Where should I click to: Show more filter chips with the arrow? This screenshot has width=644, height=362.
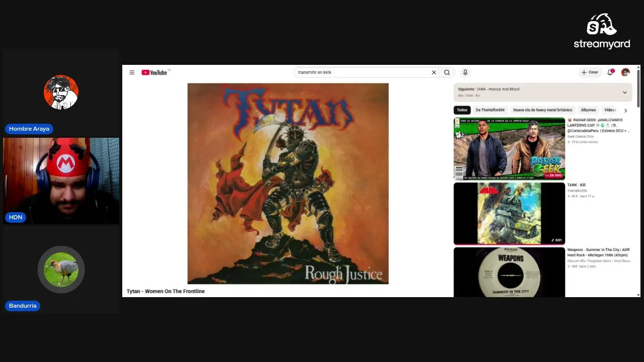click(625, 111)
